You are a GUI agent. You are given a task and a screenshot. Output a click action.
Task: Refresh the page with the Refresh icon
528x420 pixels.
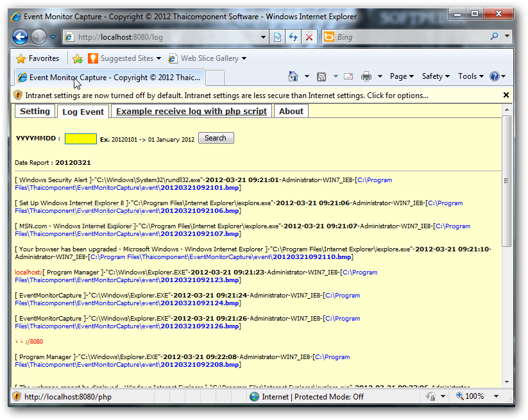point(293,37)
